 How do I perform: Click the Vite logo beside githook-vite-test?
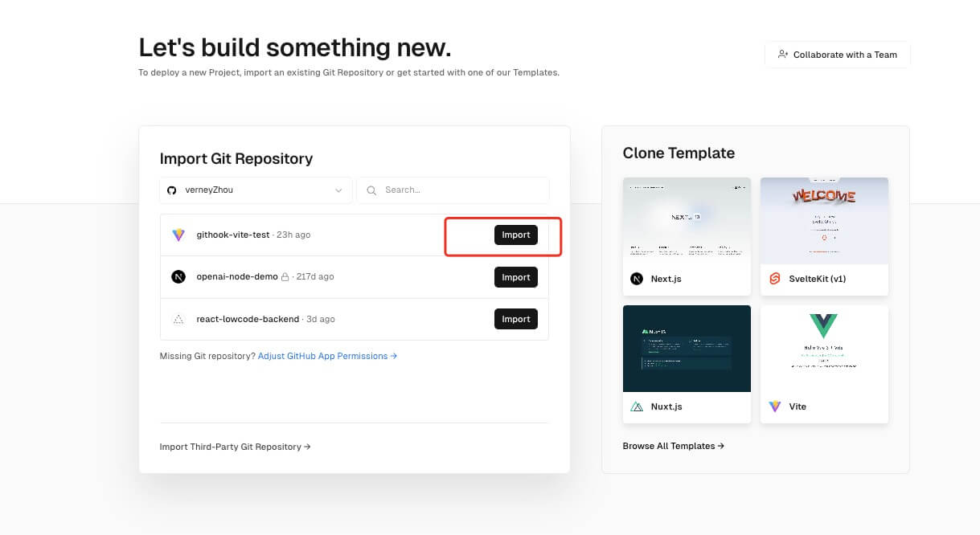(x=178, y=235)
